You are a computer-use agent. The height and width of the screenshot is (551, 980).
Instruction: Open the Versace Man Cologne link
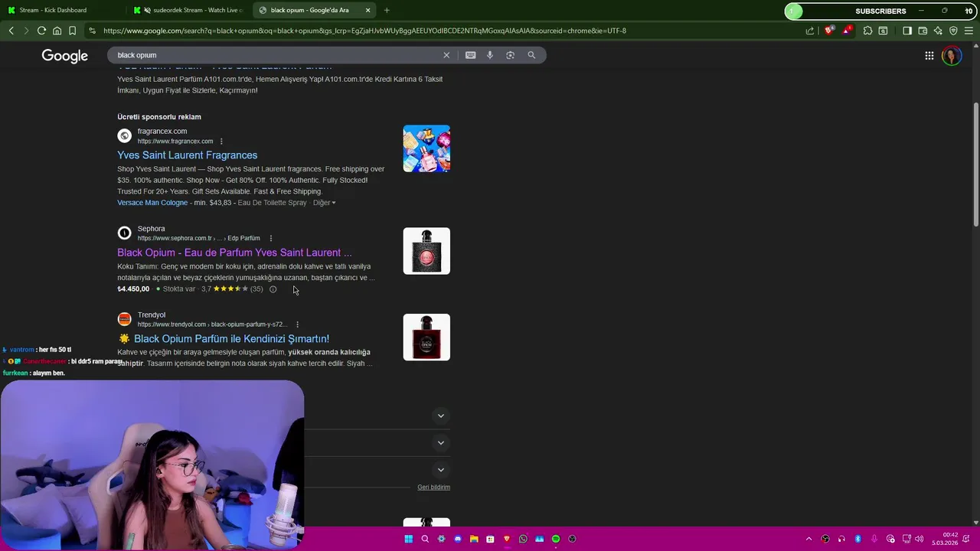coord(152,203)
